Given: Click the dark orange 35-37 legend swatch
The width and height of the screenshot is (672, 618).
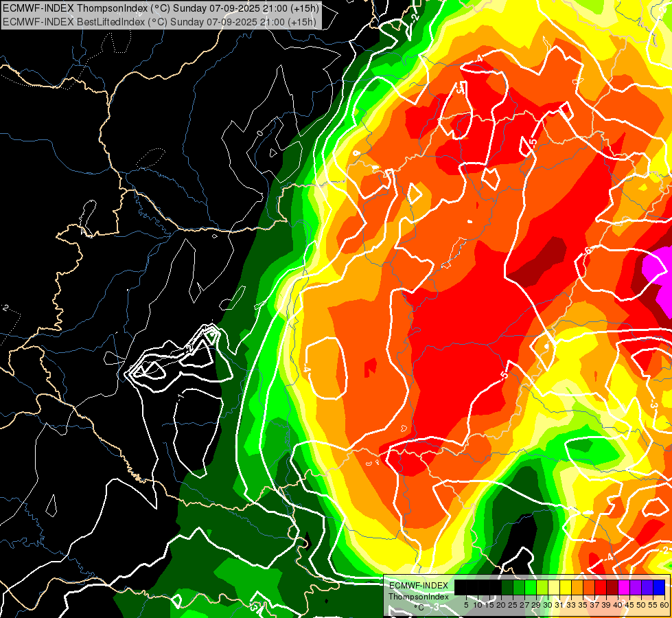Looking at the screenshot, I should click(x=589, y=587).
